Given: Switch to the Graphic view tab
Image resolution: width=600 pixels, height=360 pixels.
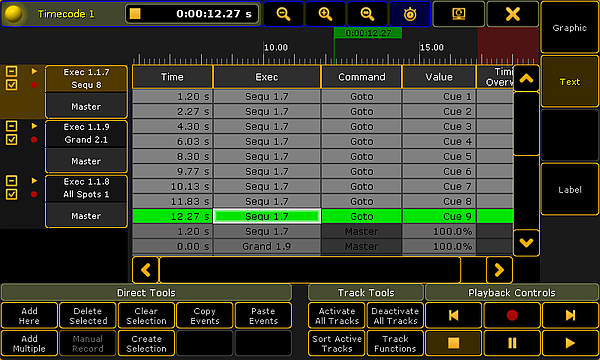Looking at the screenshot, I should [569, 28].
